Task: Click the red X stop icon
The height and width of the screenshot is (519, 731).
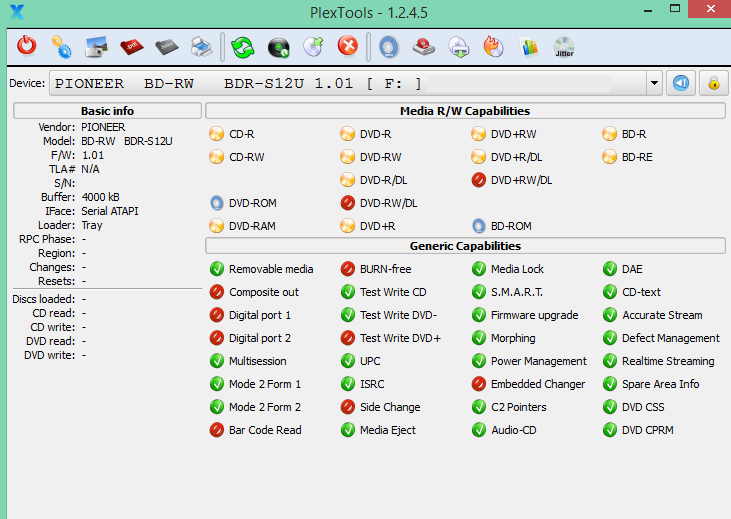Action: tap(348, 46)
